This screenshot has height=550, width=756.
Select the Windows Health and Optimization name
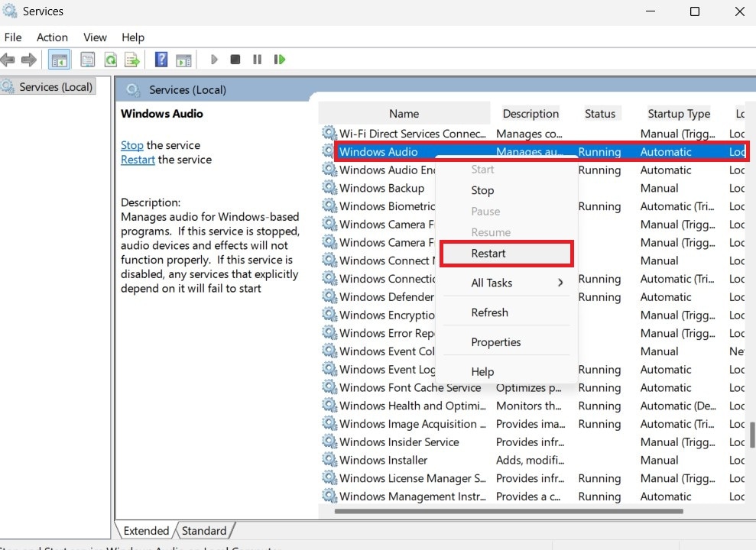(x=413, y=406)
